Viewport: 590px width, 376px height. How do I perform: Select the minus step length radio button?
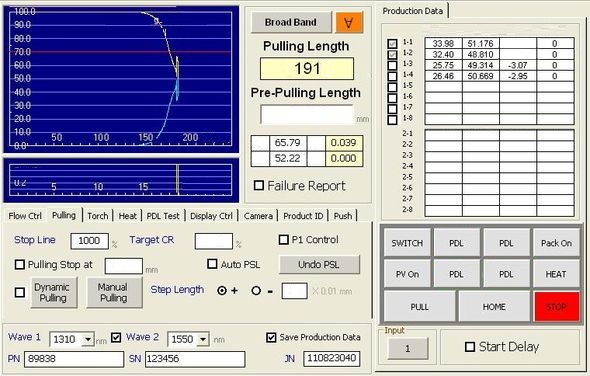[256, 291]
